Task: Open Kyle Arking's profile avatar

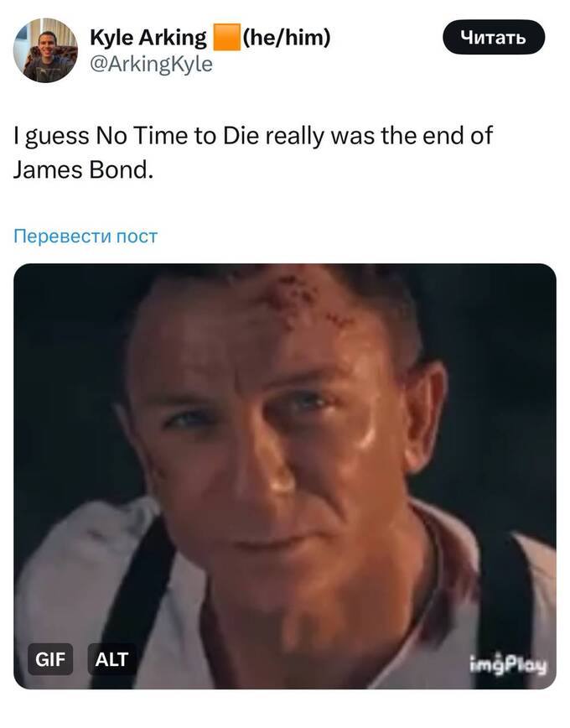Action: (45, 50)
